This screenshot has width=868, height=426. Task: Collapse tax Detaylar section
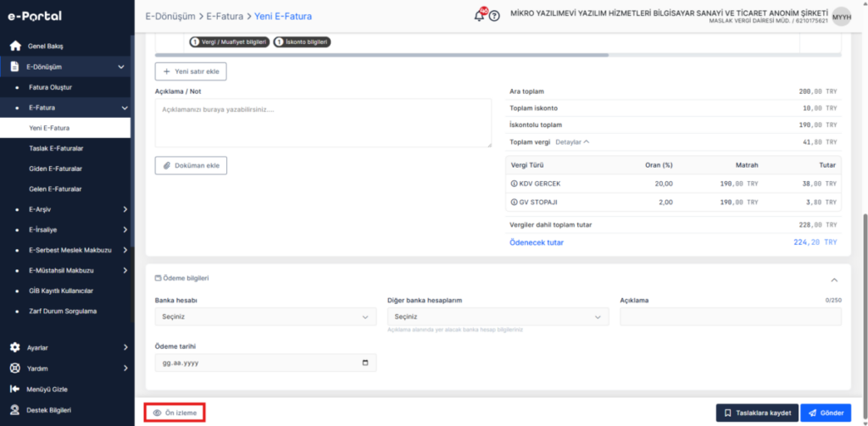click(x=572, y=142)
